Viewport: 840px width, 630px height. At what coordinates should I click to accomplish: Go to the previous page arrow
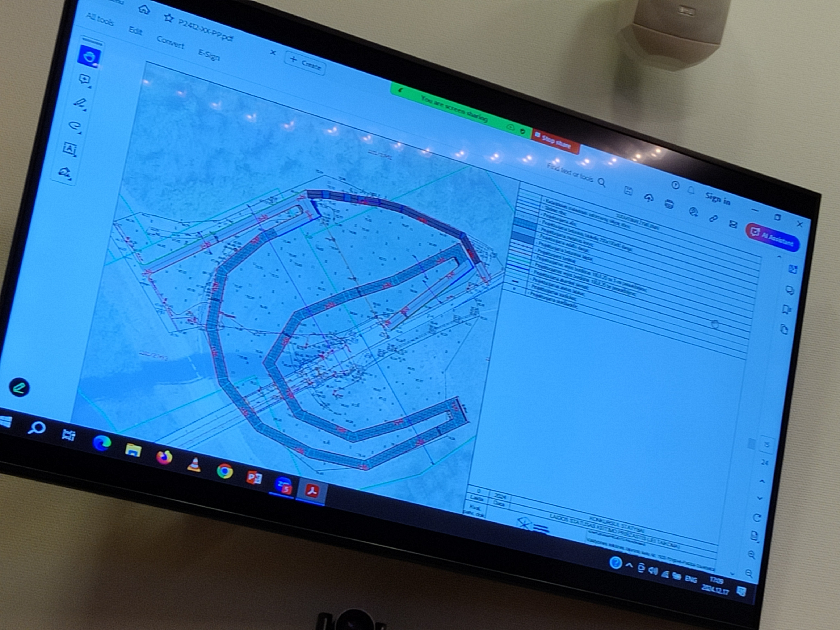(x=762, y=482)
